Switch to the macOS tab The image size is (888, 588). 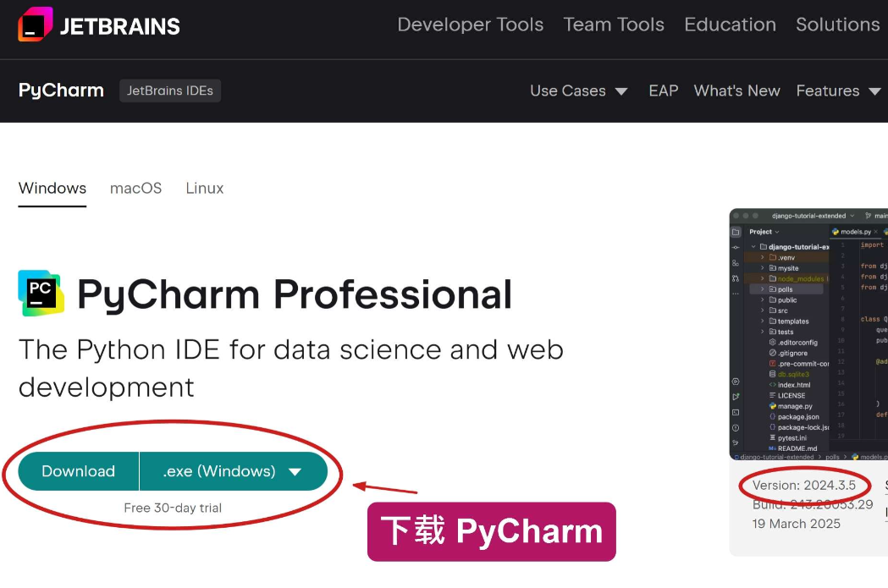136,188
